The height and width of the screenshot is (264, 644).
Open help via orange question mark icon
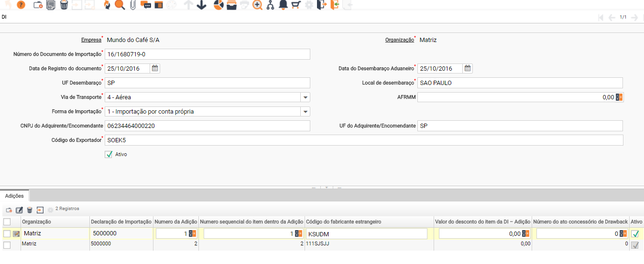[21, 5]
